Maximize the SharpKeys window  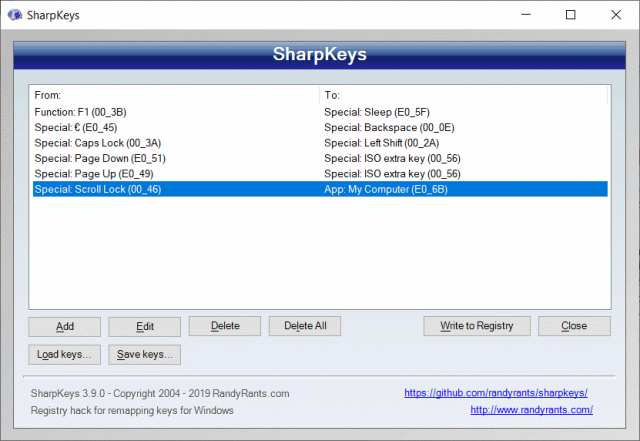point(571,15)
